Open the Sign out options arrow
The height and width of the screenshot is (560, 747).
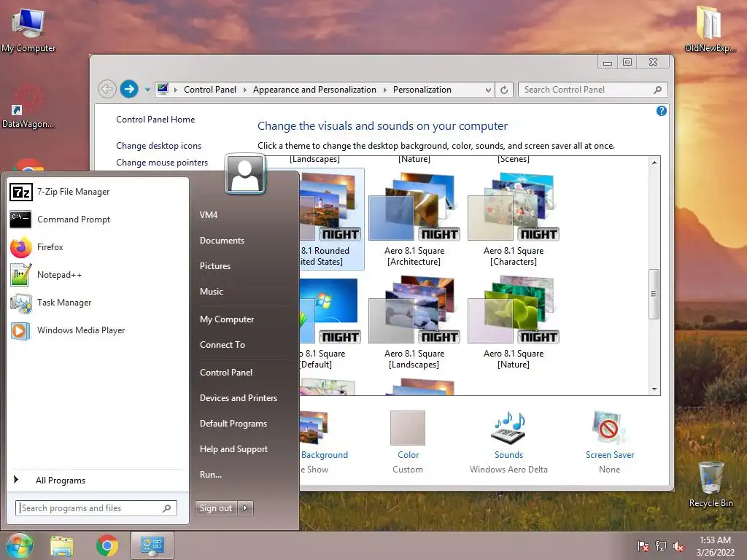pyautogui.click(x=245, y=508)
